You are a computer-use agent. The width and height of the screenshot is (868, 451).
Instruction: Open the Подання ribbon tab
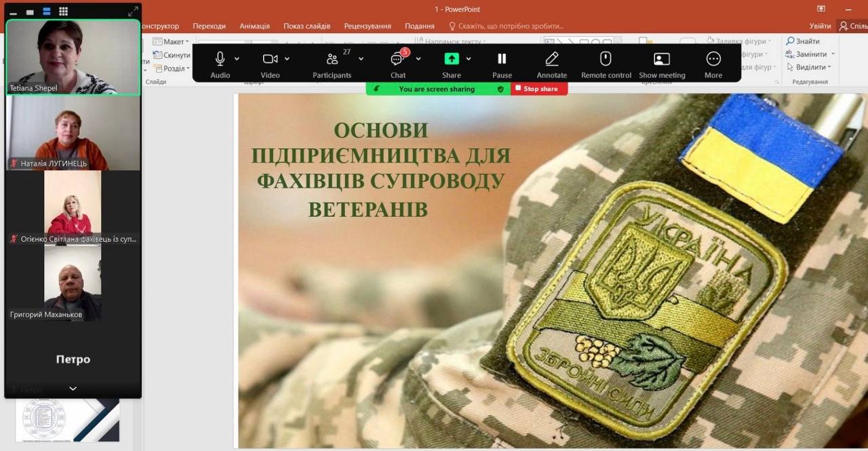pyautogui.click(x=419, y=26)
